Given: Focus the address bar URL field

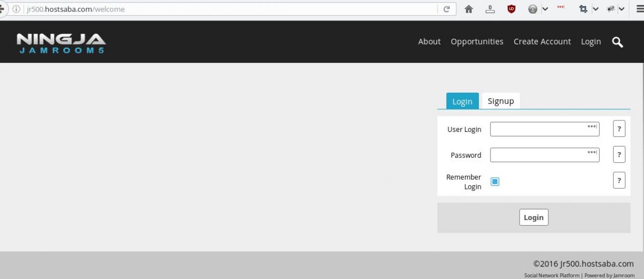Looking at the screenshot, I should click(x=230, y=9).
